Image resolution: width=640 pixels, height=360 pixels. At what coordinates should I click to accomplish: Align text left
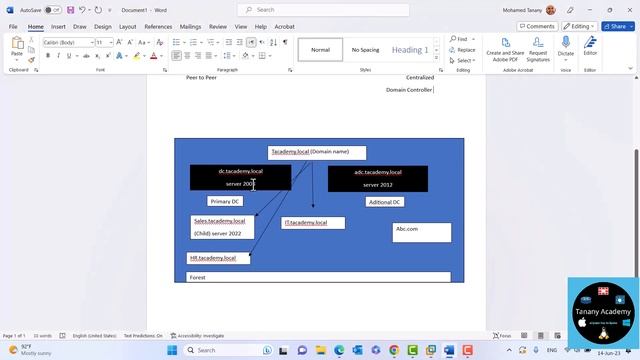pos(176,56)
